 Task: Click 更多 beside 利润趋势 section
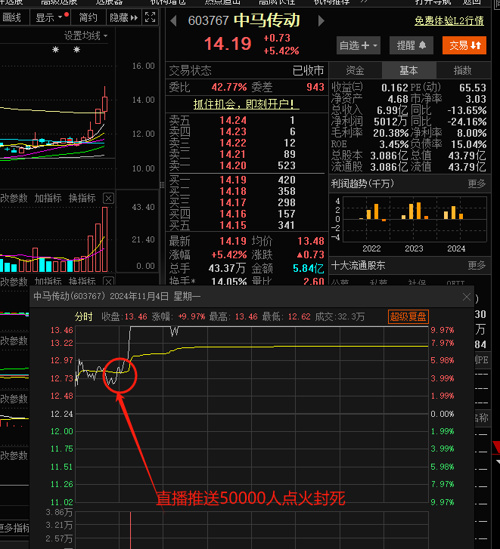tap(477, 184)
